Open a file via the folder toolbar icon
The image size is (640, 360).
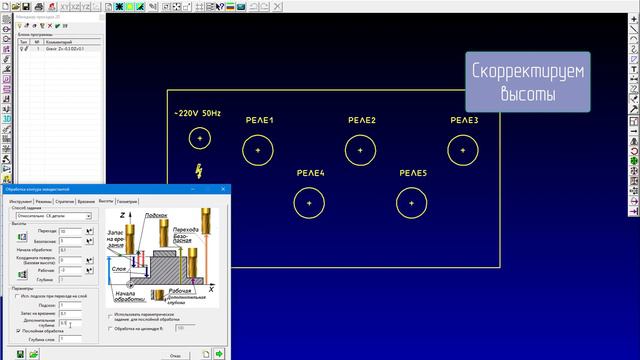(16, 7)
